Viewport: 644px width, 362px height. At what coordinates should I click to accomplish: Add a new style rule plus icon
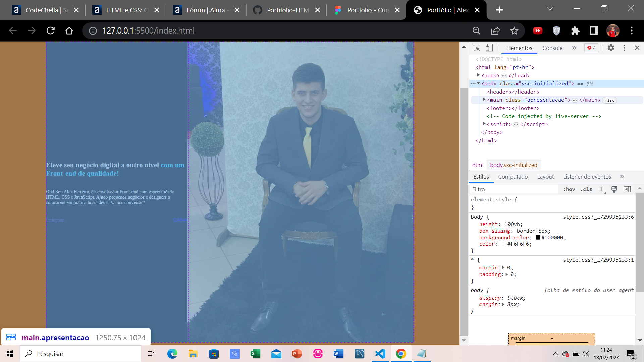pos(601,189)
